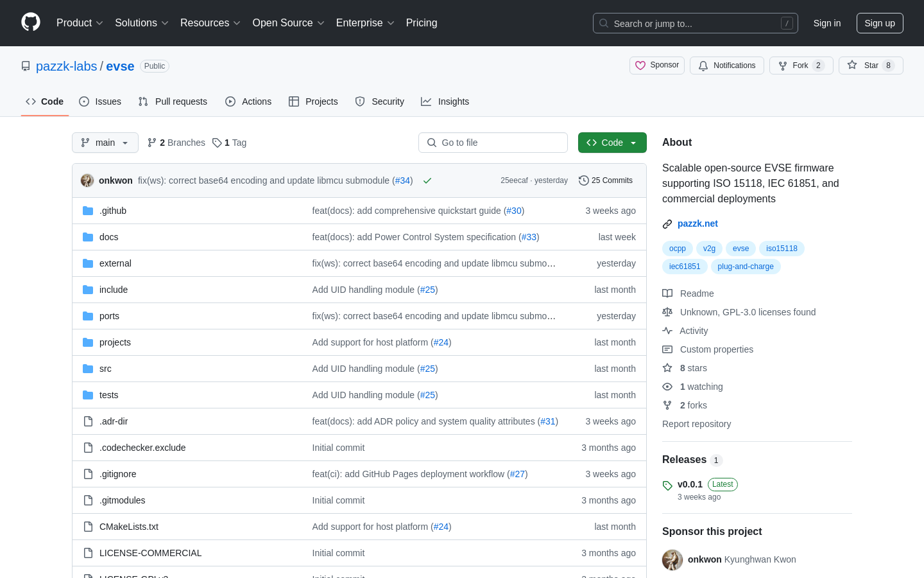Click the .adr-dir file icon

[88, 421]
